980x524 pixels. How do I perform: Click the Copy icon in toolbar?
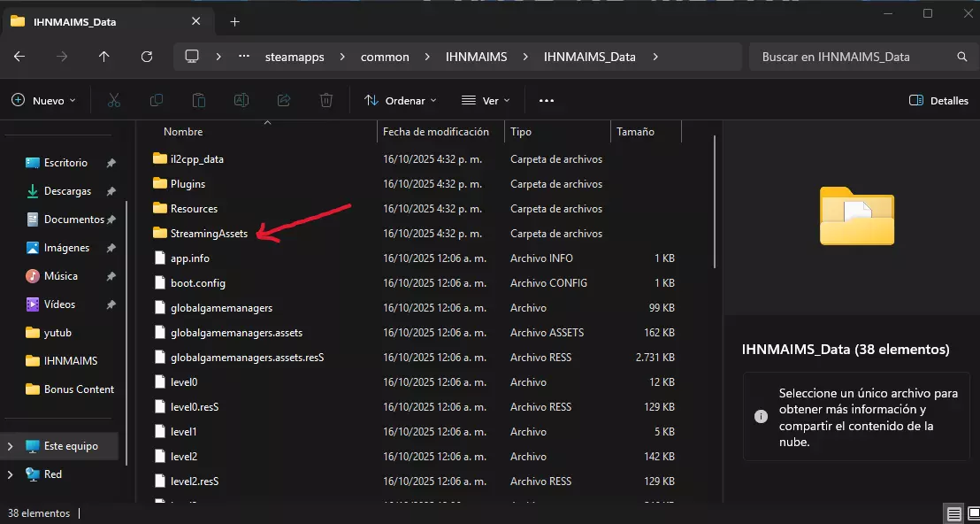[157, 101]
